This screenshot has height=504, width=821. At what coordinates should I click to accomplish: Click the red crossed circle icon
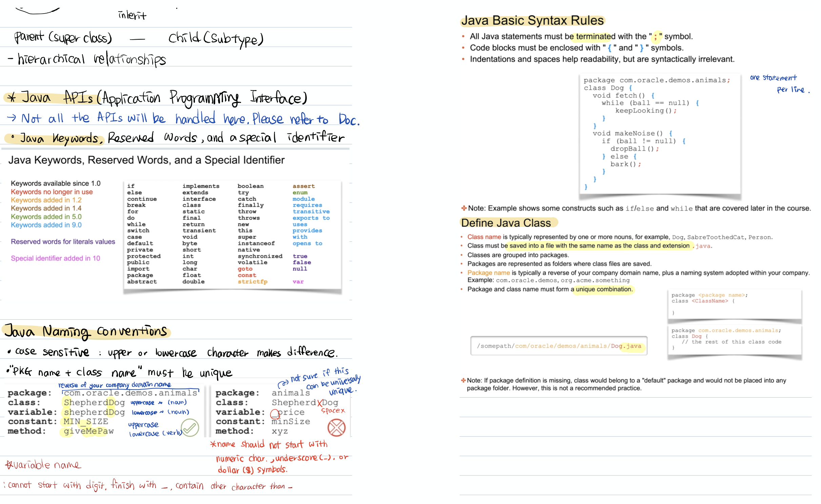click(336, 428)
